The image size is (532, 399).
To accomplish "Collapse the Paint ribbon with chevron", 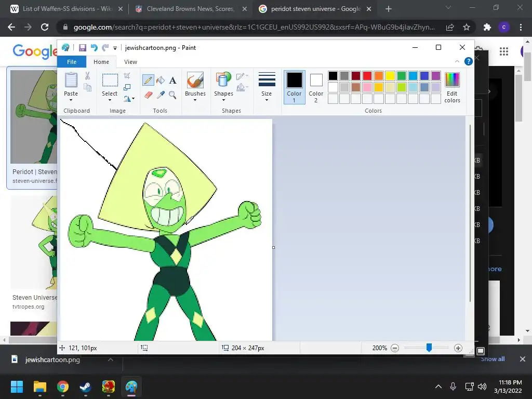I will pos(457,61).
